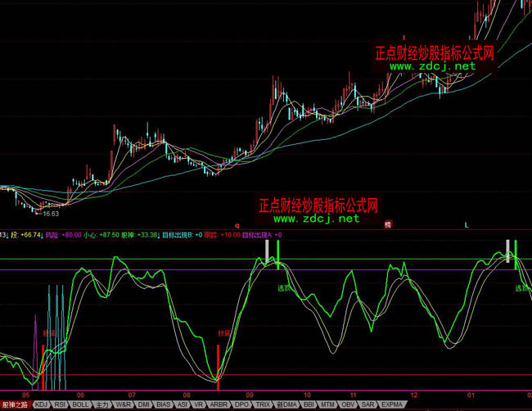Switch to the EXPMA indicator tab
The height and width of the screenshot is (411, 532).
pyautogui.click(x=392, y=404)
